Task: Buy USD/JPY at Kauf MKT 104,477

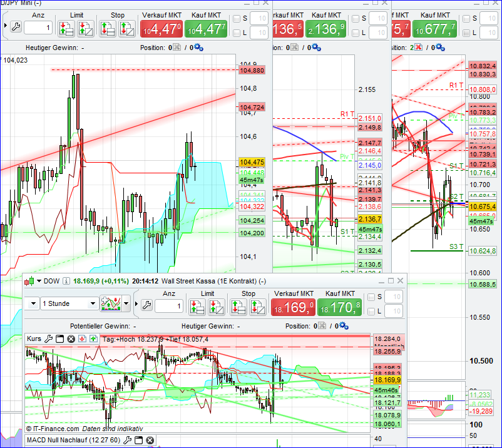Action: click(x=206, y=29)
